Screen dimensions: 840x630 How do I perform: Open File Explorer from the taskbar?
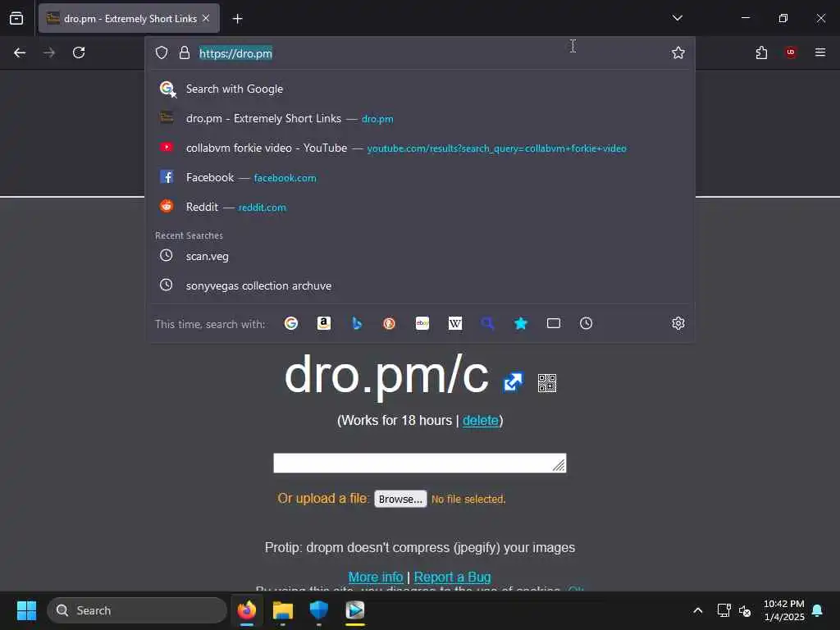click(283, 610)
